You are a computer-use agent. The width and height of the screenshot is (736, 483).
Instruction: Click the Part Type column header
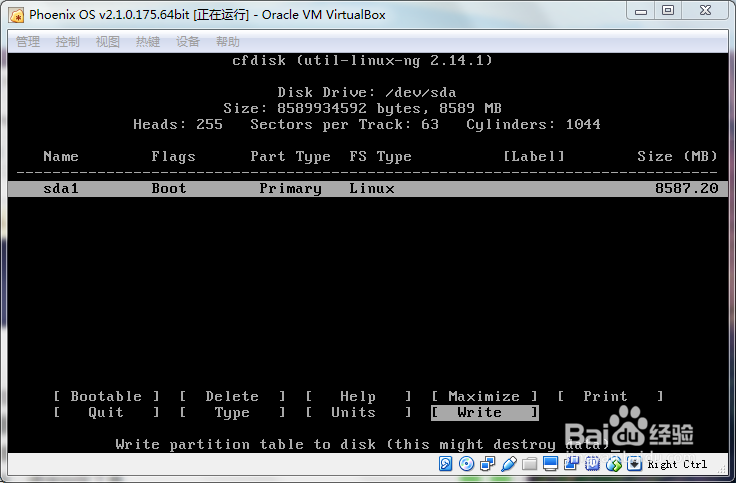pos(290,156)
